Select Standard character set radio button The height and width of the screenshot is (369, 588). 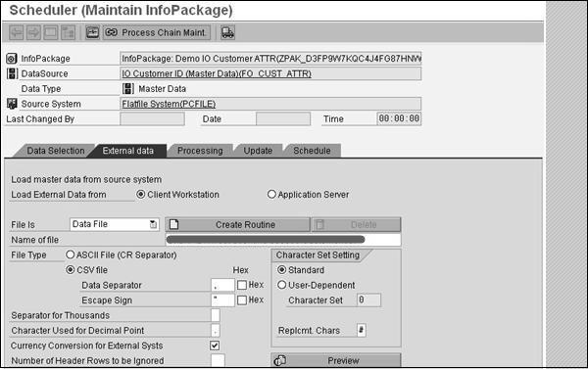click(281, 270)
